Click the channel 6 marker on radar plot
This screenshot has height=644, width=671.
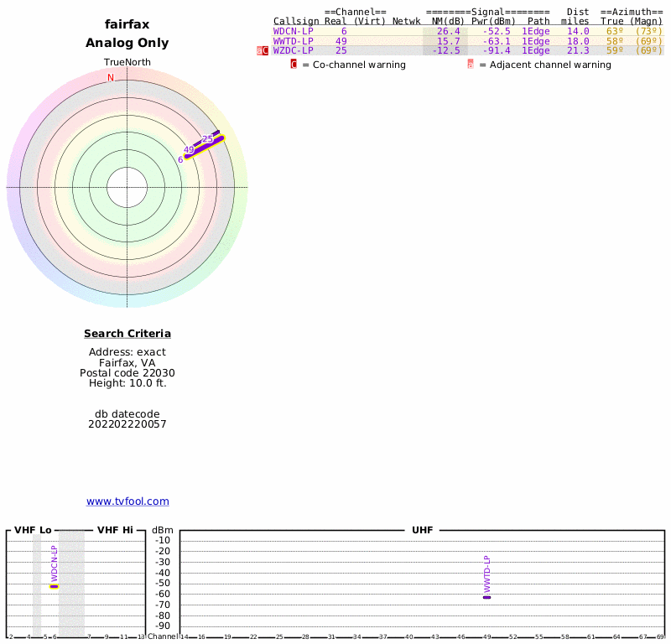[180, 159]
